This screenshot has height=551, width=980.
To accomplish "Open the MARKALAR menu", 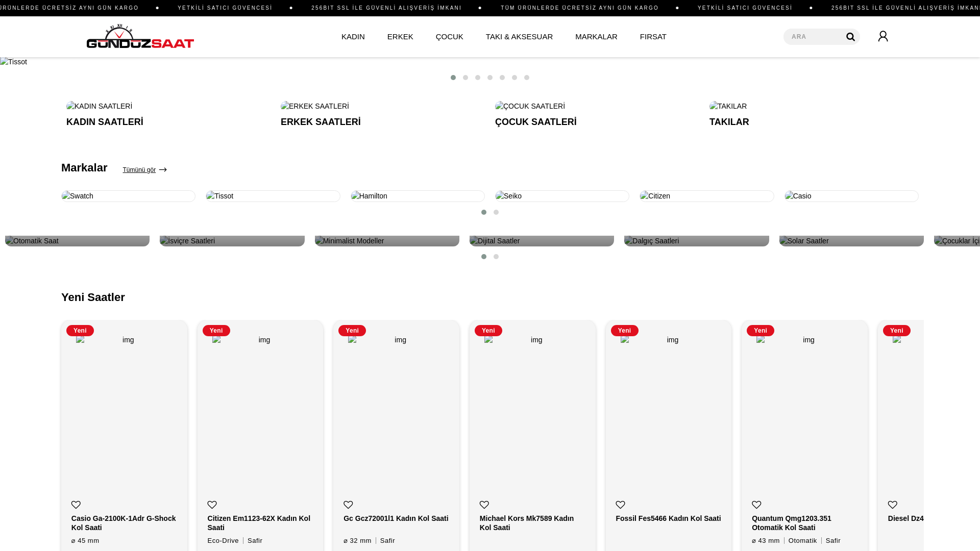I will pyautogui.click(x=596, y=37).
